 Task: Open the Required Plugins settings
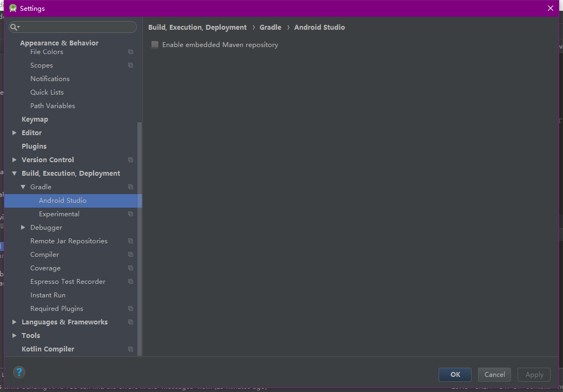tap(57, 309)
